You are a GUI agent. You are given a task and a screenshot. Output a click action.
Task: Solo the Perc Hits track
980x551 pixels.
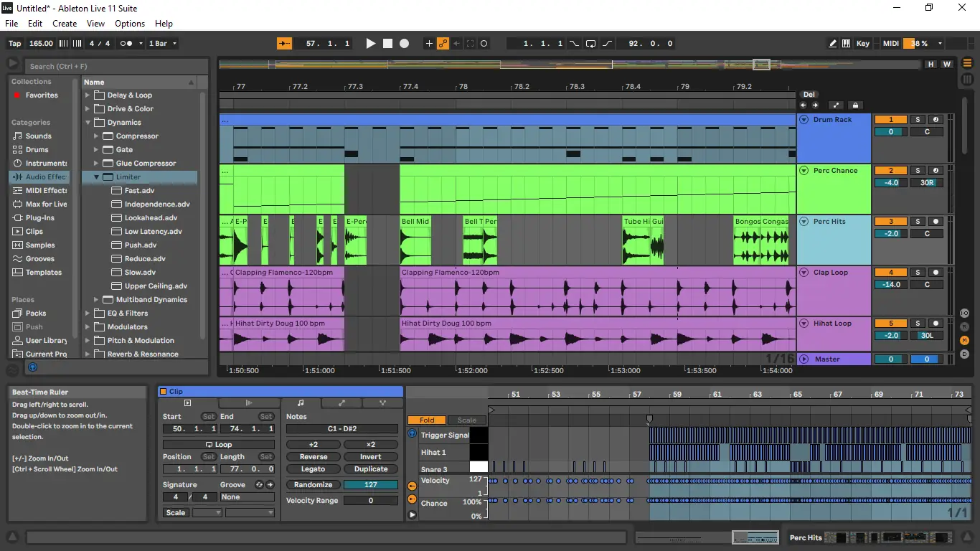[918, 222]
